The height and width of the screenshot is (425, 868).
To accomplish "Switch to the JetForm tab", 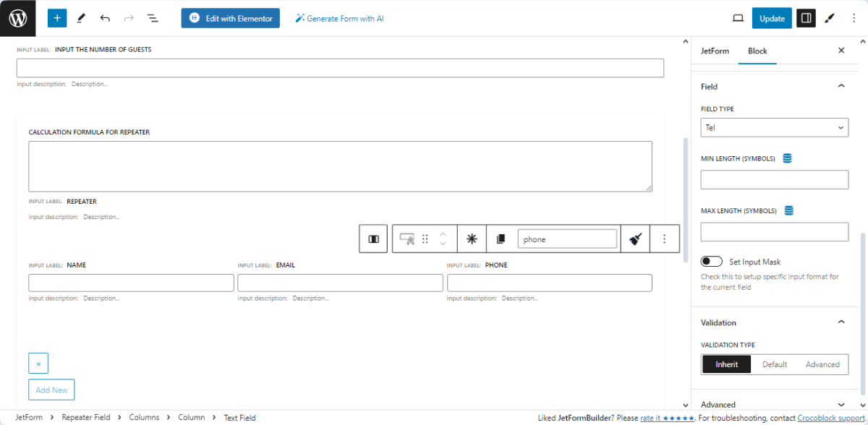I will (715, 51).
